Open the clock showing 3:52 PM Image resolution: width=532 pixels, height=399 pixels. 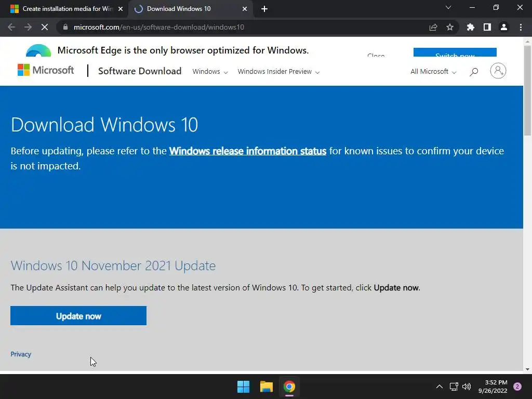(x=493, y=387)
